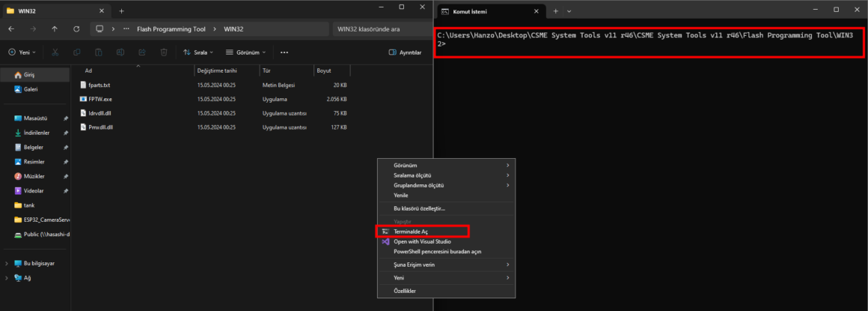Viewport: 868px width, 311px height.
Task: Open İndirilenler in the sidebar
Action: [35, 133]
